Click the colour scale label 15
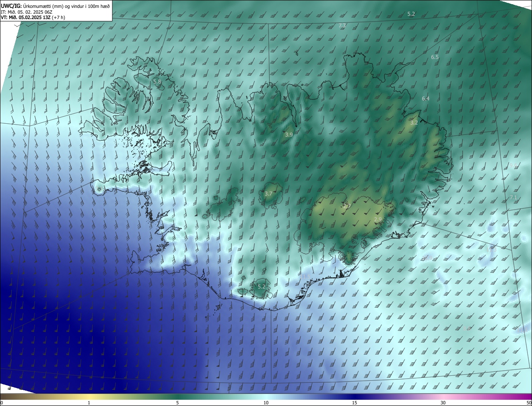This screenshot has width=532, height=406. coord(355,403)
